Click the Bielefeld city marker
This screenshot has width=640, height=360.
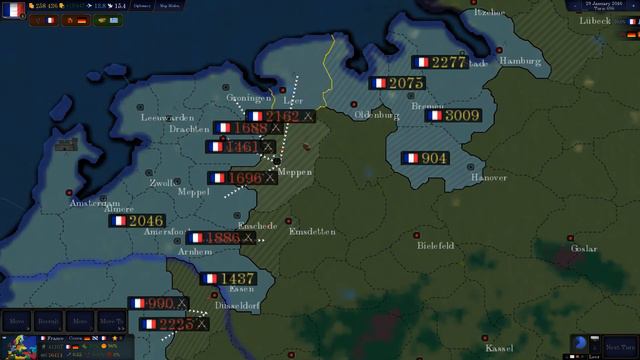point(416,236)
